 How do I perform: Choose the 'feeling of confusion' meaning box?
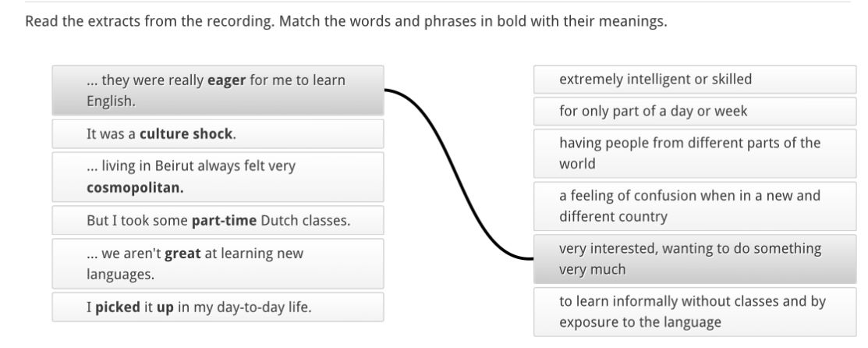694,206
